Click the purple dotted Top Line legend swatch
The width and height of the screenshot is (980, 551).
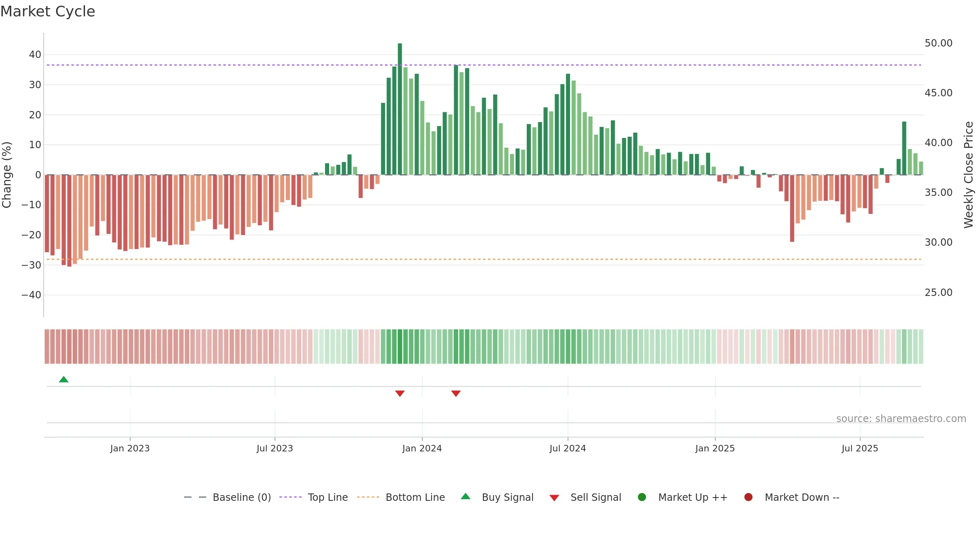click(290, 497)
